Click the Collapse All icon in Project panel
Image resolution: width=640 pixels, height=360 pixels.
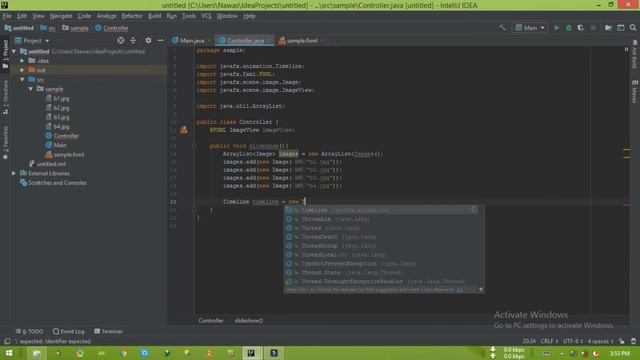[133, 40]
